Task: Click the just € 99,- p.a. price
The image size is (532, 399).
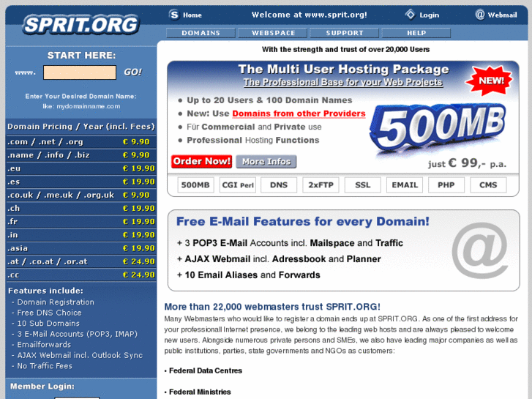Action: coord(467,163)
